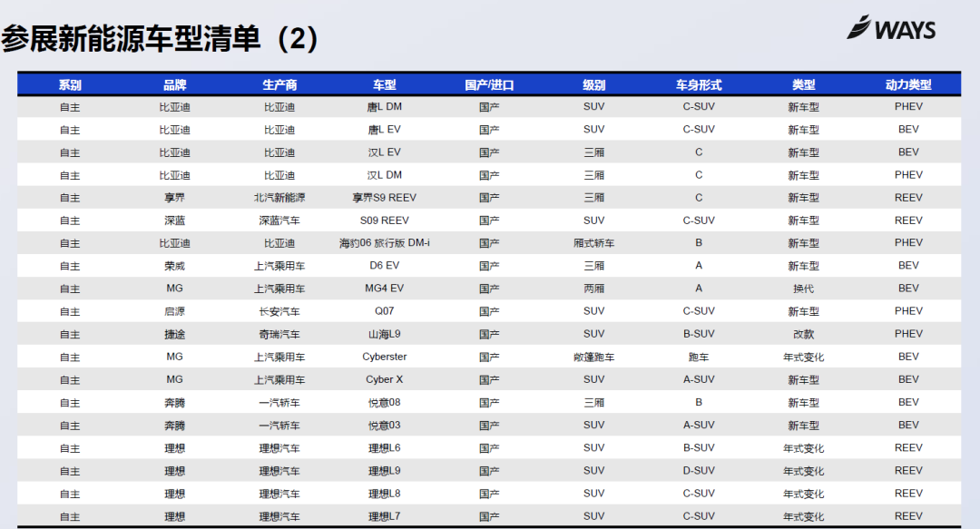
Task: Click PHEV in the Q07 row
Action: [908, 311]
